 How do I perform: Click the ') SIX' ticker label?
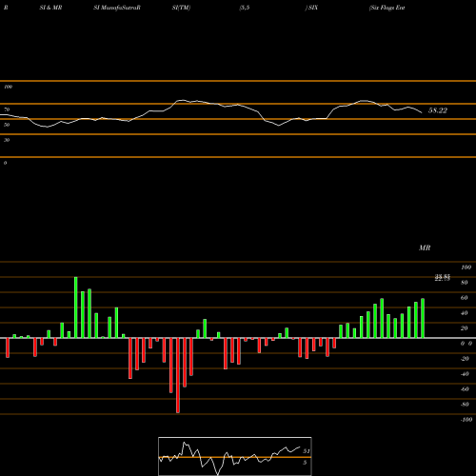click(x=311, y=8)
